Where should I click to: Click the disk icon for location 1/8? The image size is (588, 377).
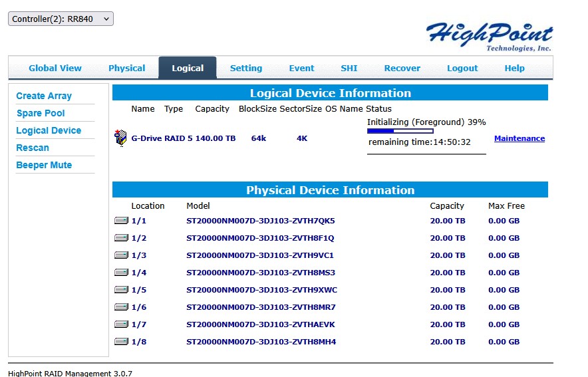click(121, 341)
